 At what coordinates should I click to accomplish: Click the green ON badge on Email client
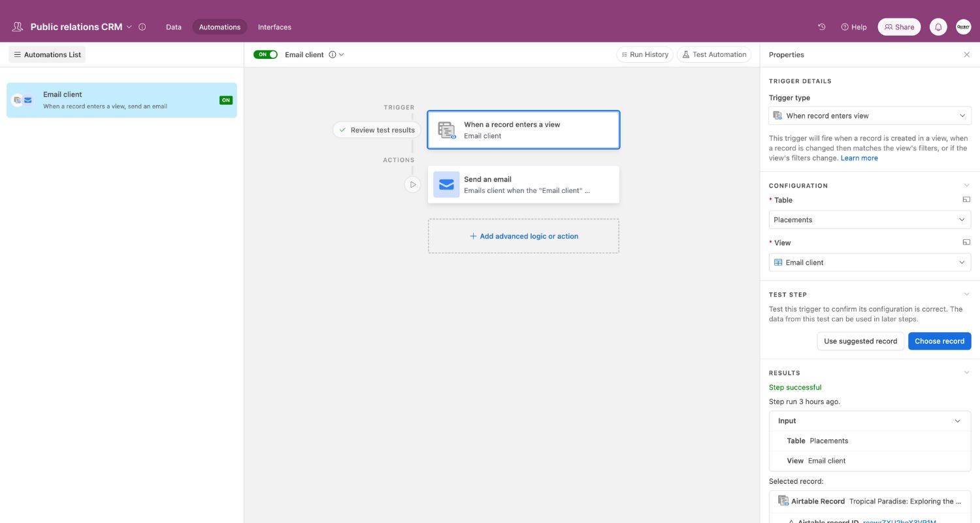[226, 100]
